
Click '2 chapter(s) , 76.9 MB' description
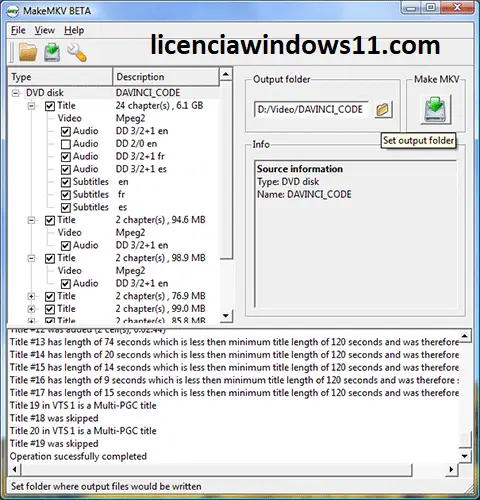pyautogui.click(x=160, y=296)
